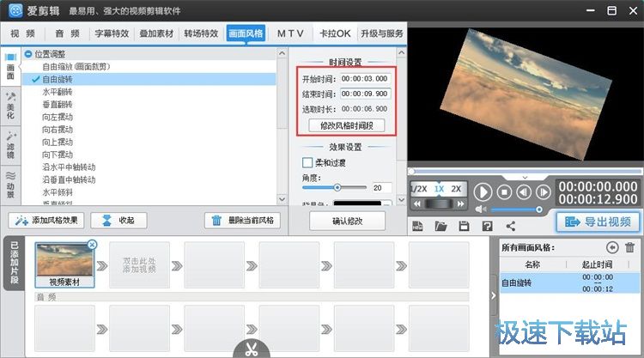
Task: Click the 角度 value field showing 20
Action: [381, 188]
